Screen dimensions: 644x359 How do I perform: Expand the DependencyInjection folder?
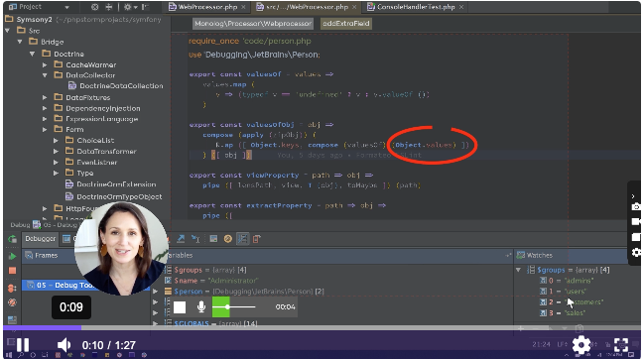pos(45,108)
